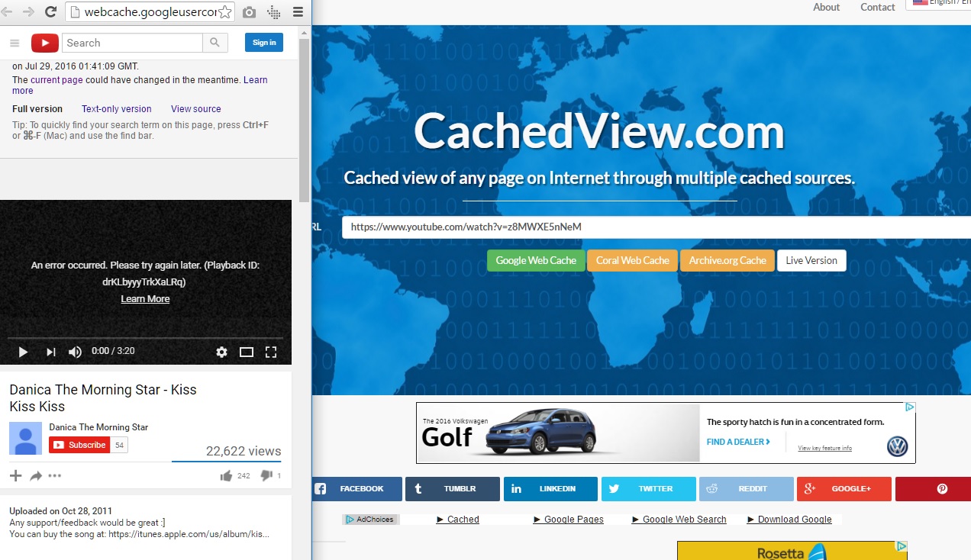
Task: Open the Danica The Morning Star channel name
Action: (x=98, y=427)
